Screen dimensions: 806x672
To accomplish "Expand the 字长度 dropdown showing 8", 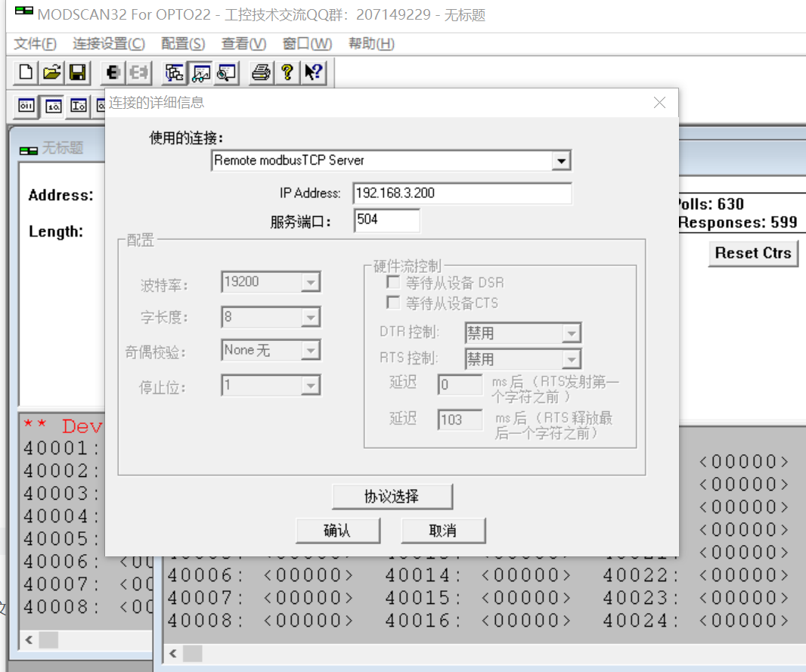I will [311, 317].
